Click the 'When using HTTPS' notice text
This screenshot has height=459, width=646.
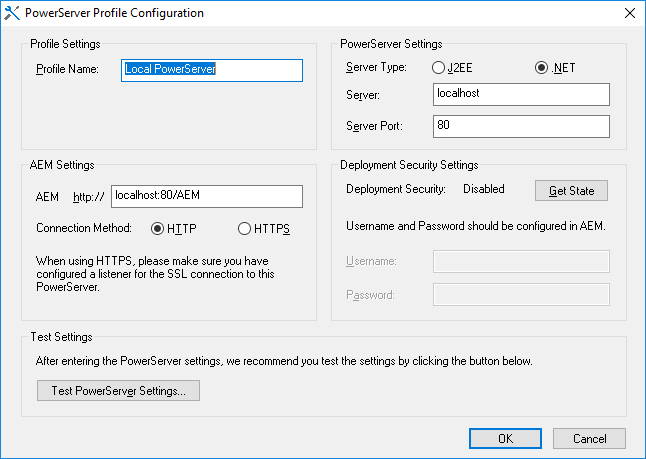coord(155,274)
